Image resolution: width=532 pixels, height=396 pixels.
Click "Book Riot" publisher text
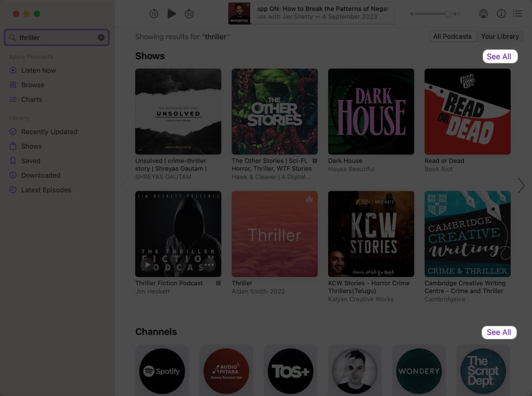tap(438, 169)
